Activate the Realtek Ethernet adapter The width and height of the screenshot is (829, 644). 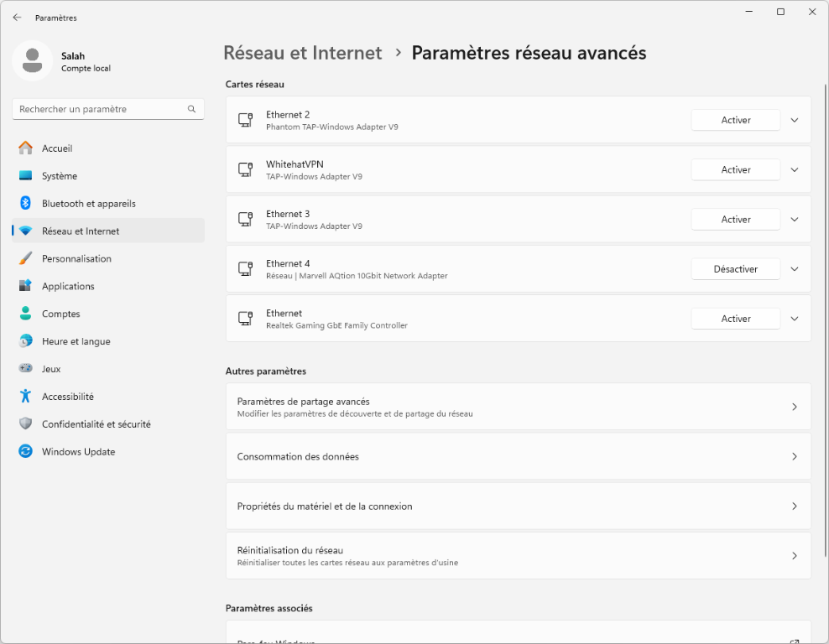point(735,319)
